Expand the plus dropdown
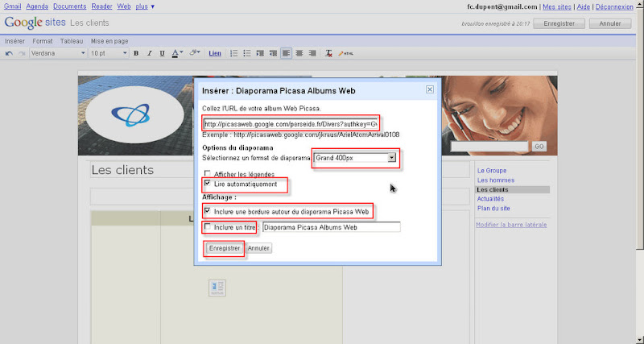 point(145,6)
